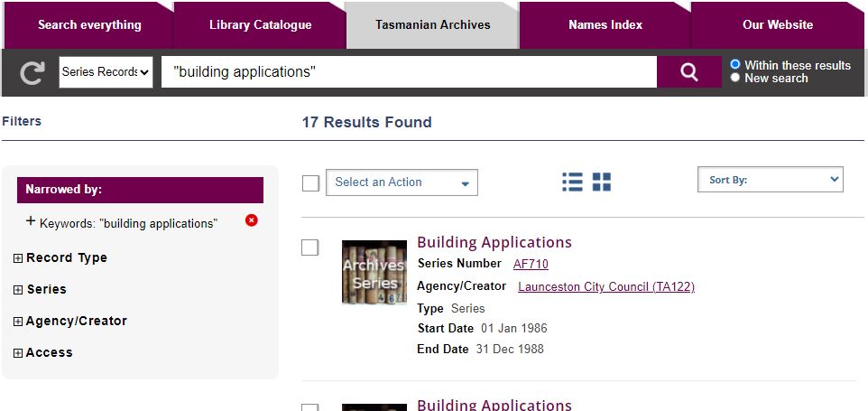This screenshot has width=868, height=411.
Task: Open the AF710 series number link
Action: click(531, 264)
